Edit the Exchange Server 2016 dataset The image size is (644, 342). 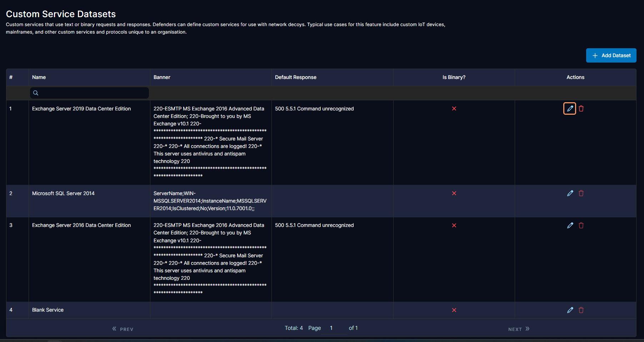(570, 225)
